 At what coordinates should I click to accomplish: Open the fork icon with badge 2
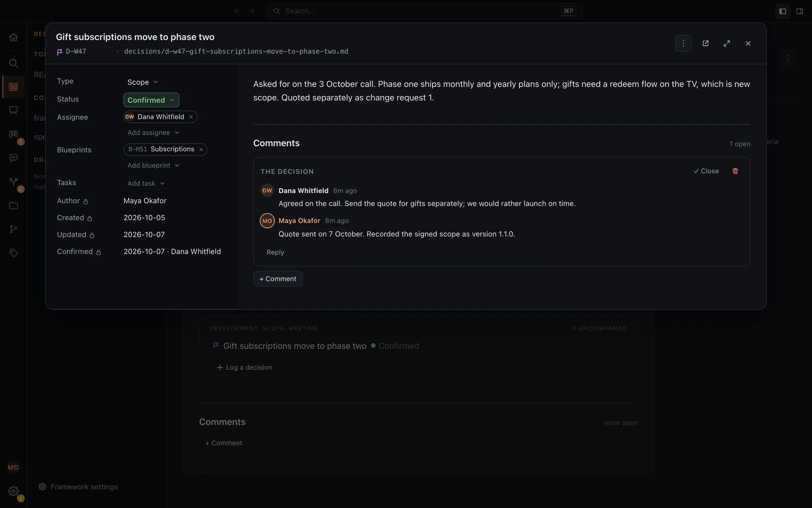[x=13, y=182]
